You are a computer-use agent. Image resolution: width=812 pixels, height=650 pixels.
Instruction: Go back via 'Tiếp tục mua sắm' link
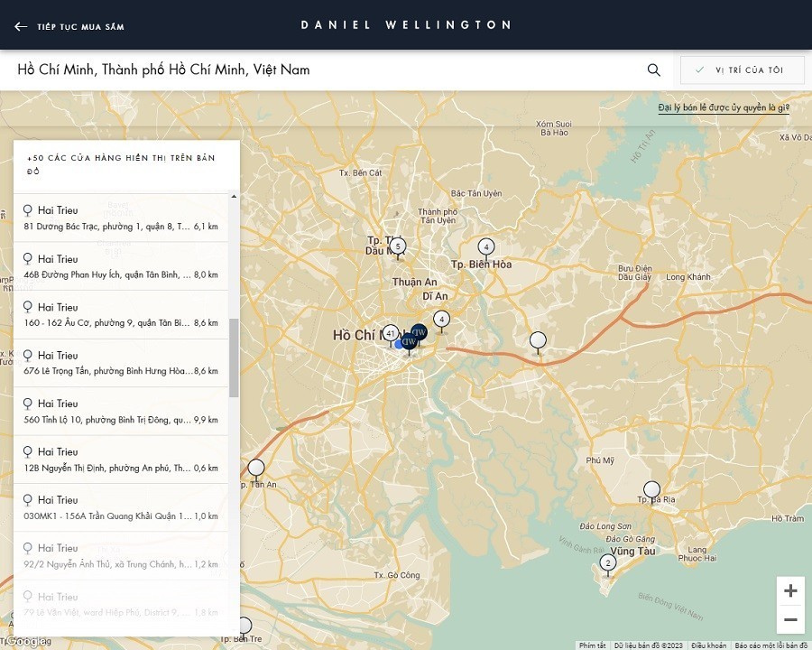(x=80, y=27)
